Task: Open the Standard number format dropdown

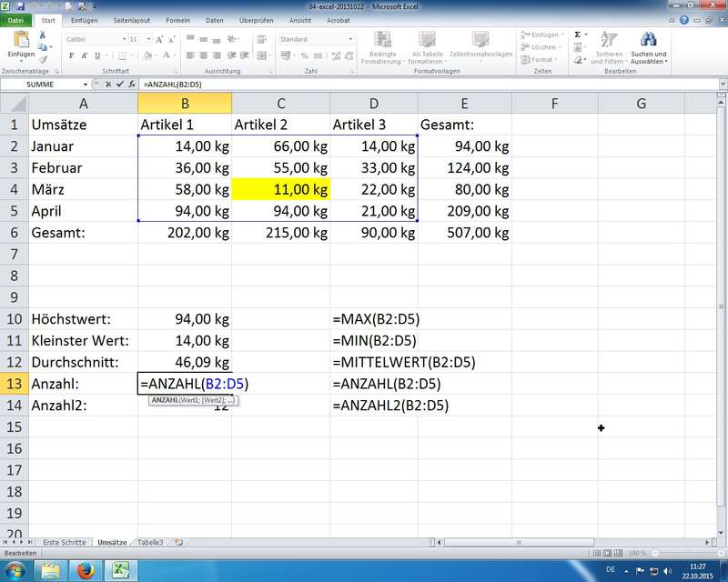Action: [349, 40]
